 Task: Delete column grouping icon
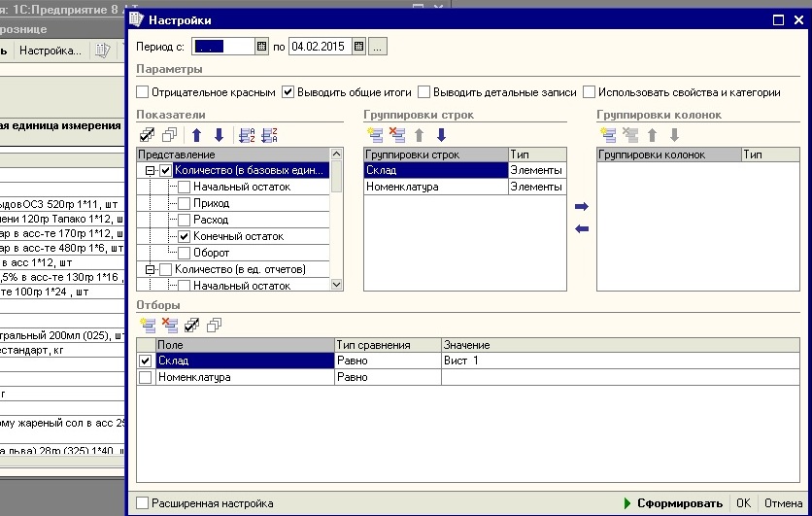[630, 135]
